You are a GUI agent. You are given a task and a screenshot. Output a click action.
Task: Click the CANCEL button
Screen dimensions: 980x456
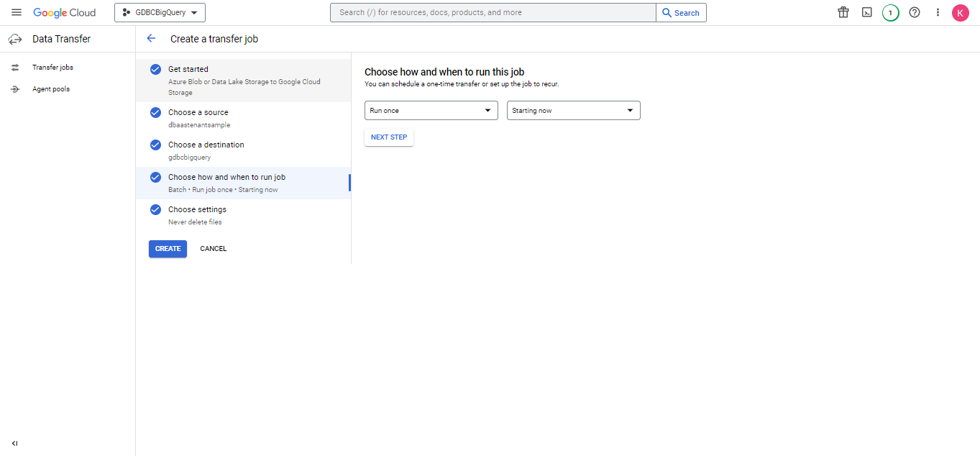point(213,249)
